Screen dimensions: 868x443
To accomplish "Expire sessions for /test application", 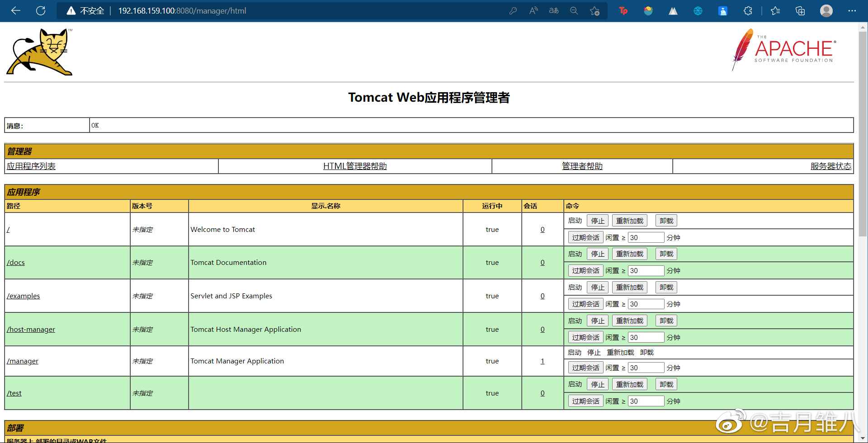I will [586, 401].
